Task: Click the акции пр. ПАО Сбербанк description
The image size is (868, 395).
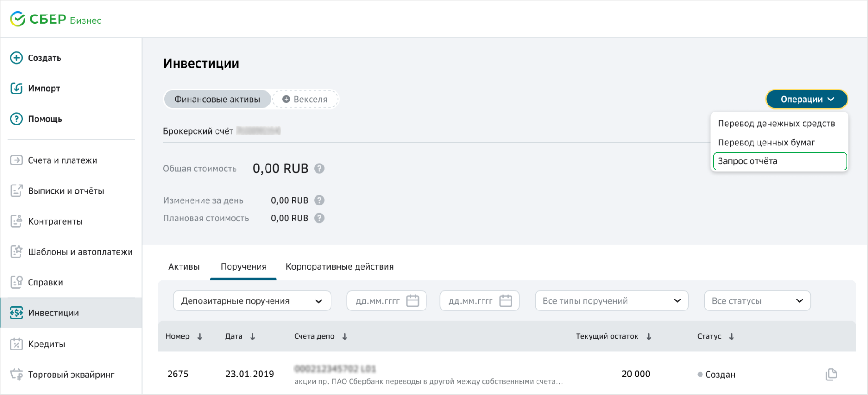Action: [x=428, y=381]
